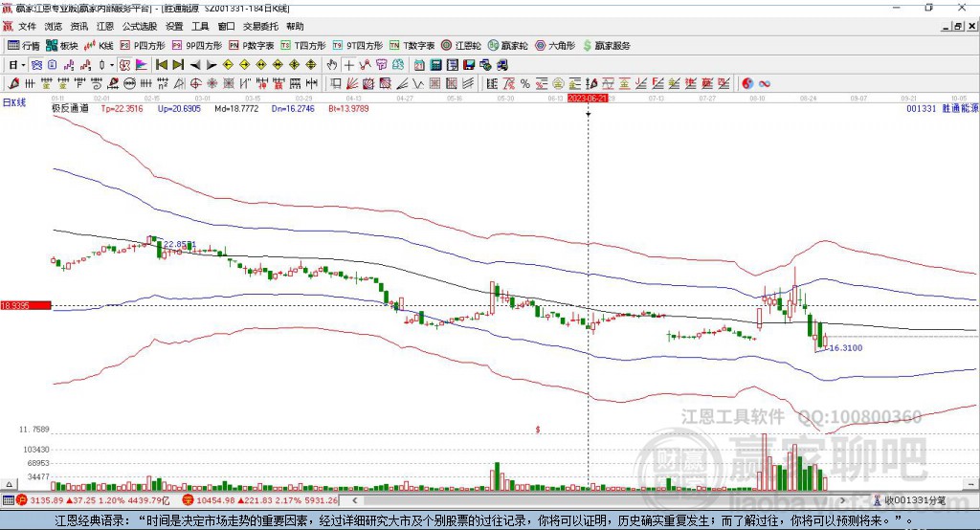980x530 pixels.
Task: Click the black left arrow icon
Action: click(195, 65)
